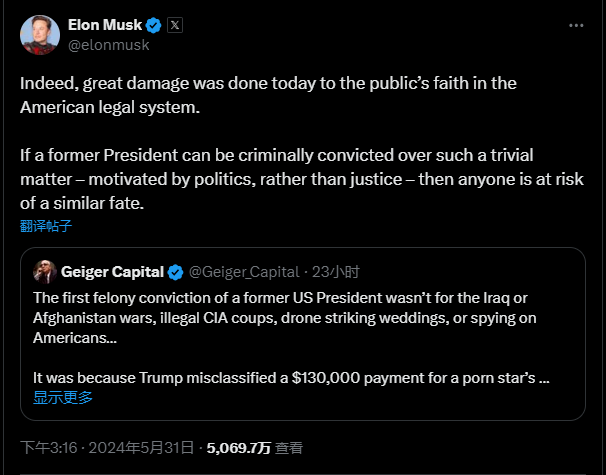The width and height of the screenshot is (606, 475).
Task: Expand quoted post with 显示更多
Action: tap(63, 397)
